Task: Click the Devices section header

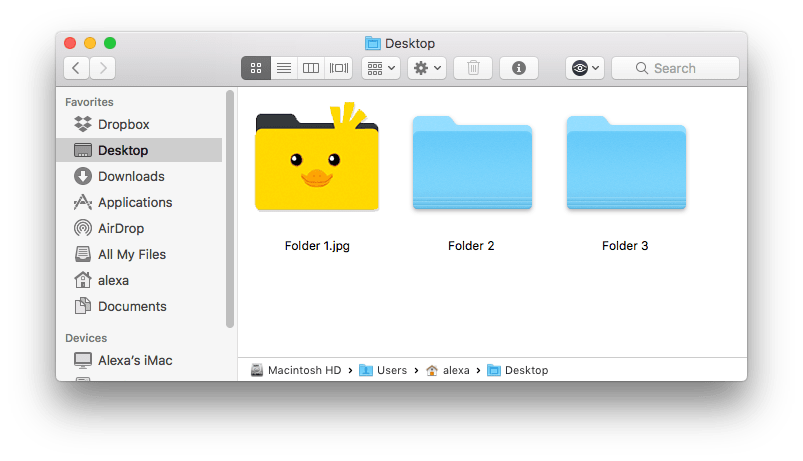Action: tap(86, 338)
